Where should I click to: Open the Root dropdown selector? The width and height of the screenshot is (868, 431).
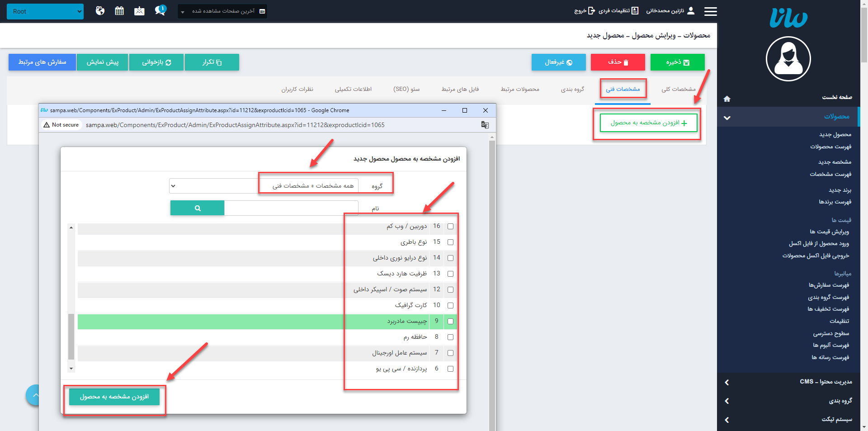[x=45, y=11]
